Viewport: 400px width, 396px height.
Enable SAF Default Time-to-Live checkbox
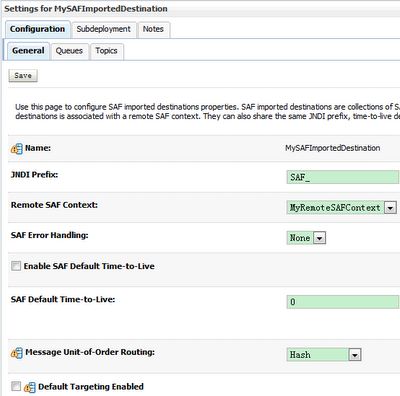16,266
